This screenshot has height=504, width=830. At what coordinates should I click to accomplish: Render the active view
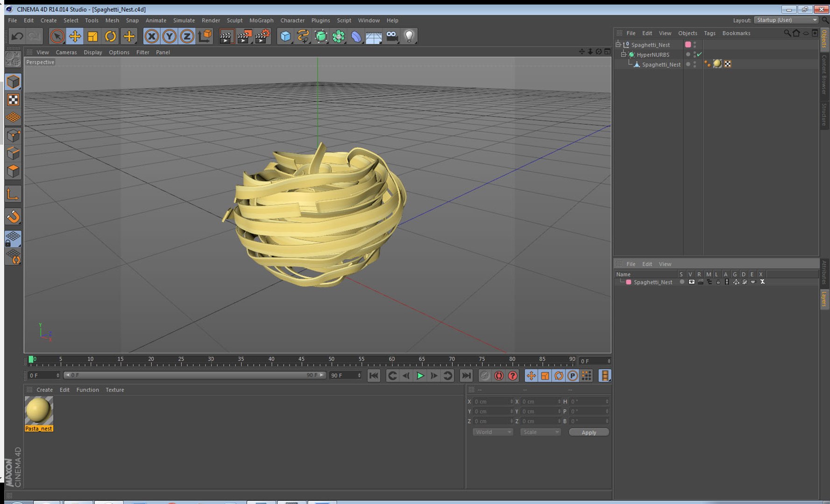[x=227, y=36]
